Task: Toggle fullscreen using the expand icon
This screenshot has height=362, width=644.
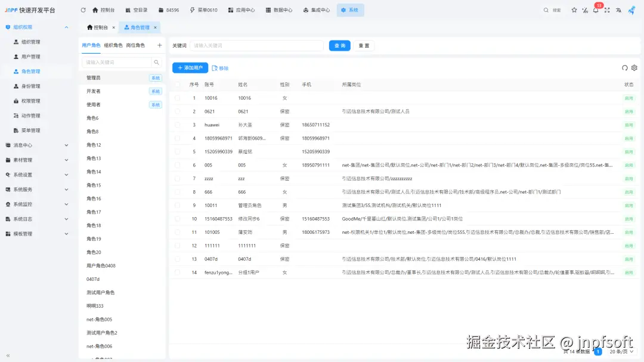Action: (x=607, y=10)
